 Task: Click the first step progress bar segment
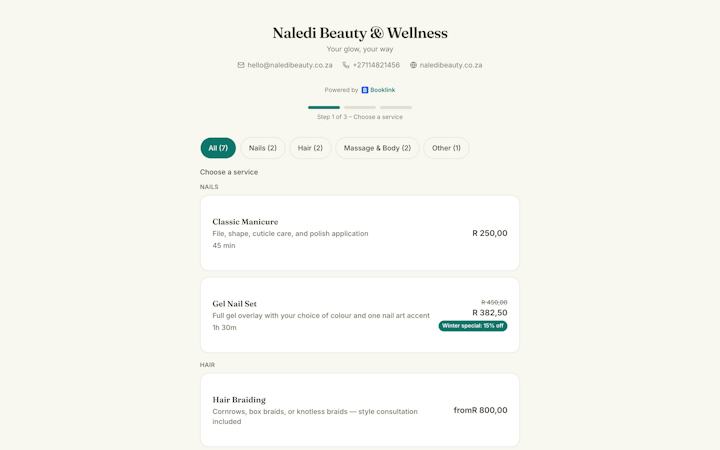coord(324,107)
